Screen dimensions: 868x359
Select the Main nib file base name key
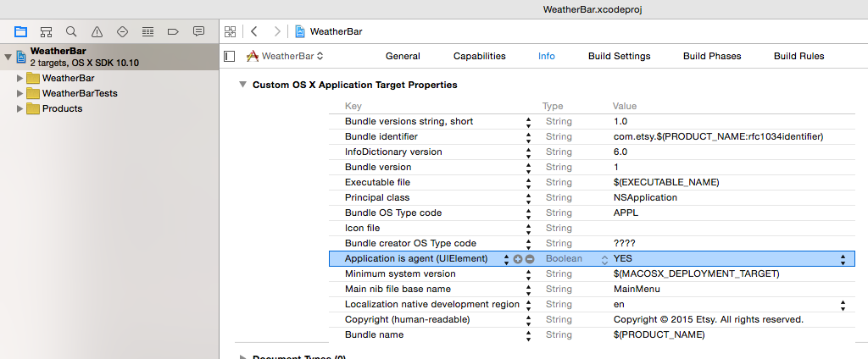[x=398, y=289]
